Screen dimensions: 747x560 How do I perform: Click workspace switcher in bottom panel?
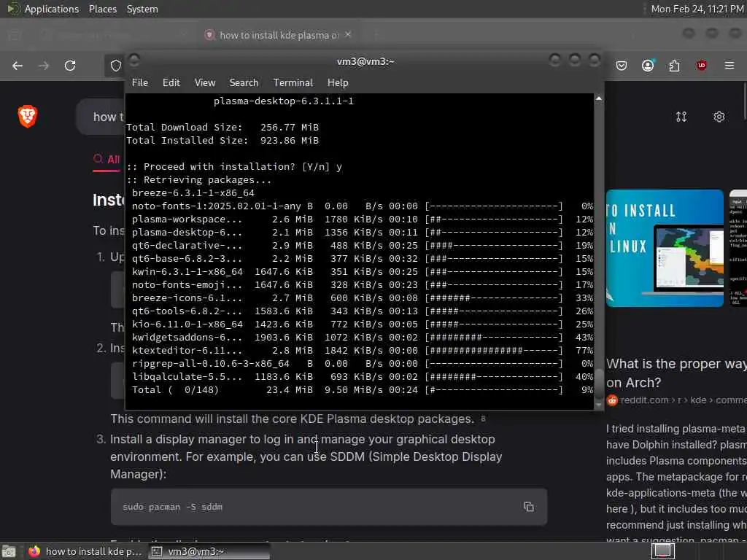(x=662, y=551)
